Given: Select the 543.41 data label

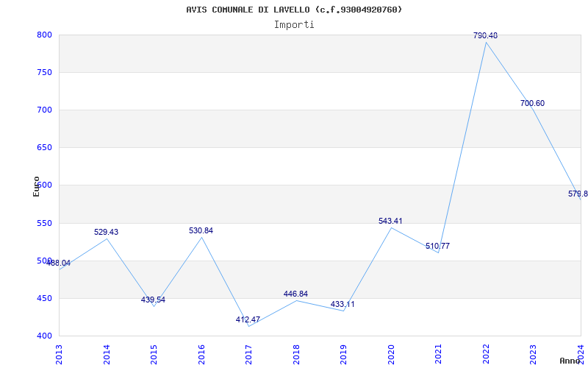Looking at the screenshot, I should 390,221.
